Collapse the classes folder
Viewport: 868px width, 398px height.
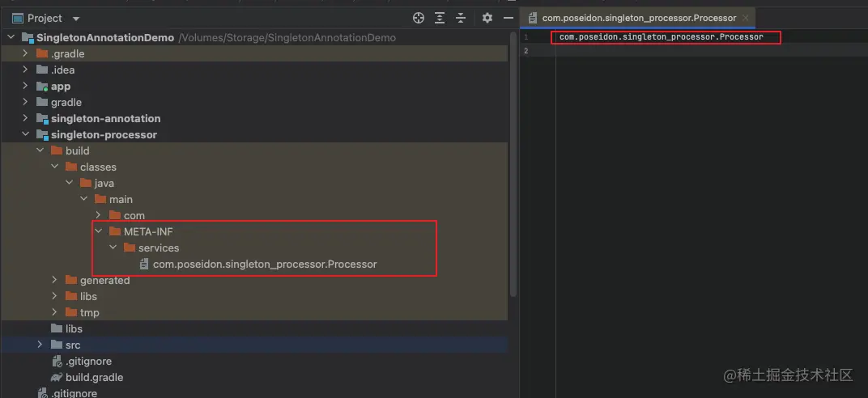(x=54, y=167)
